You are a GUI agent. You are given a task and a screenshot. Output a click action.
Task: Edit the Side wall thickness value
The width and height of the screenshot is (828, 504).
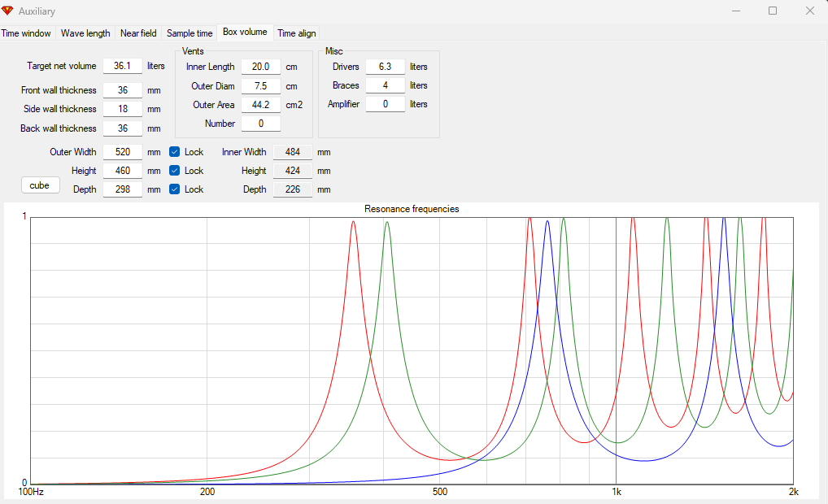point(123,109)
